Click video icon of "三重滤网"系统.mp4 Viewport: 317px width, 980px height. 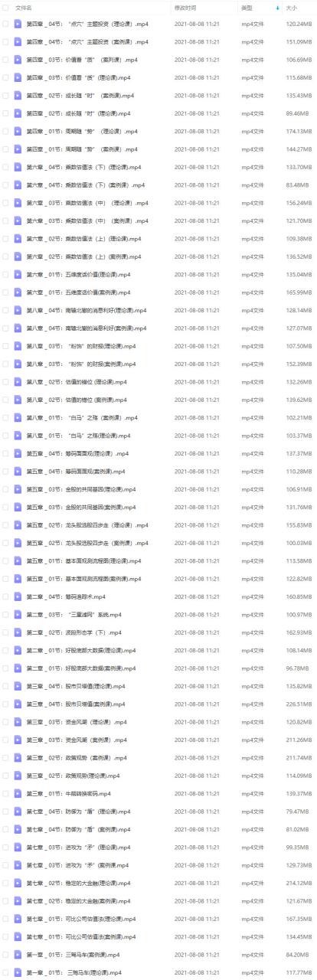pos(18,614)
